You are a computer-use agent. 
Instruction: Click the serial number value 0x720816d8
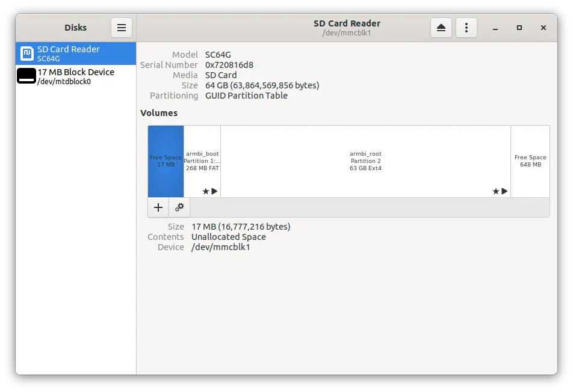click(x=229, y=65)
